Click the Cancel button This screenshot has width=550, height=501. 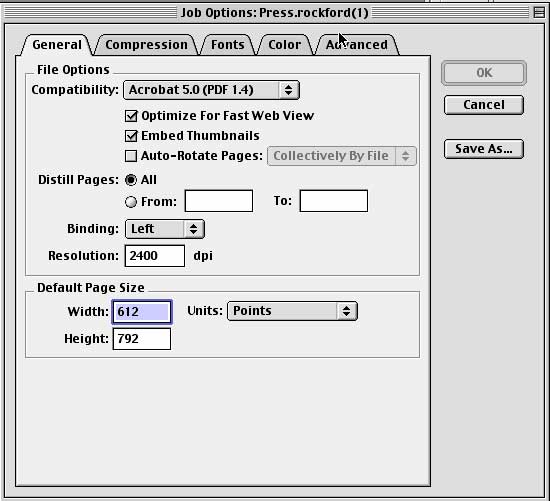pyautogui.click(x=484, y=105)
